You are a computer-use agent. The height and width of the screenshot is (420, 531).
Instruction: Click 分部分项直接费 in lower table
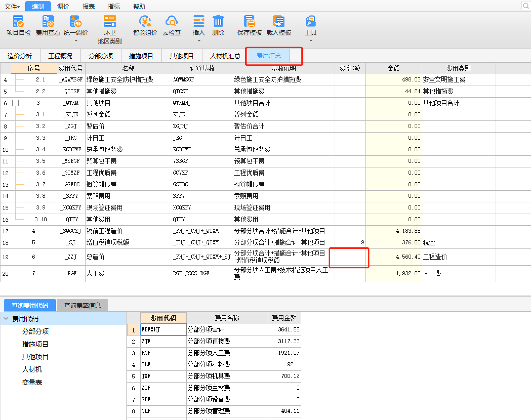227,341
